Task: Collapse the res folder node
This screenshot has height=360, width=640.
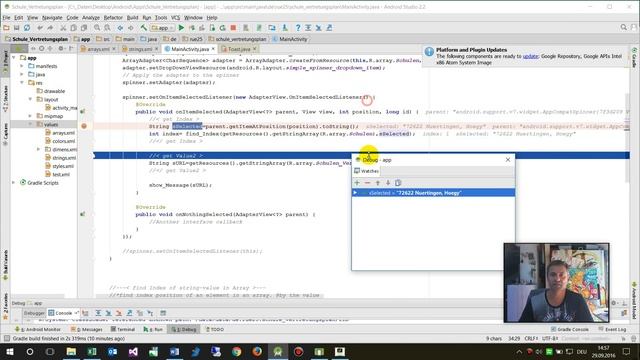Action: click(x=22, y=82)
